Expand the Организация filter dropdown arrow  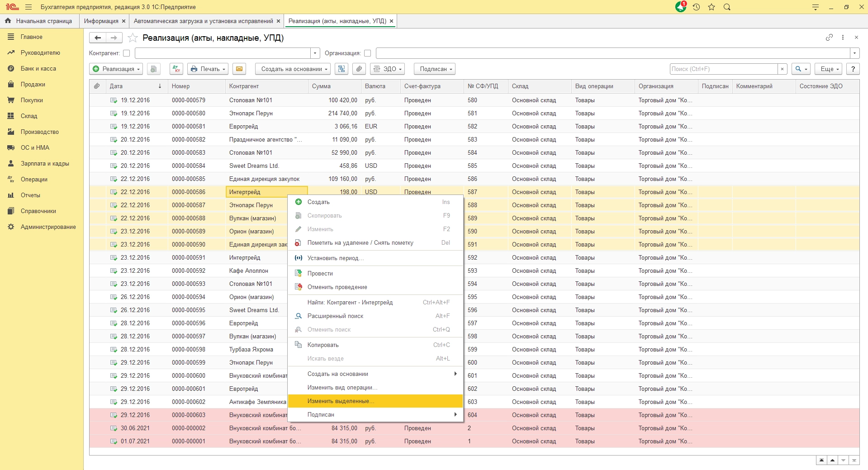(854, 53)
